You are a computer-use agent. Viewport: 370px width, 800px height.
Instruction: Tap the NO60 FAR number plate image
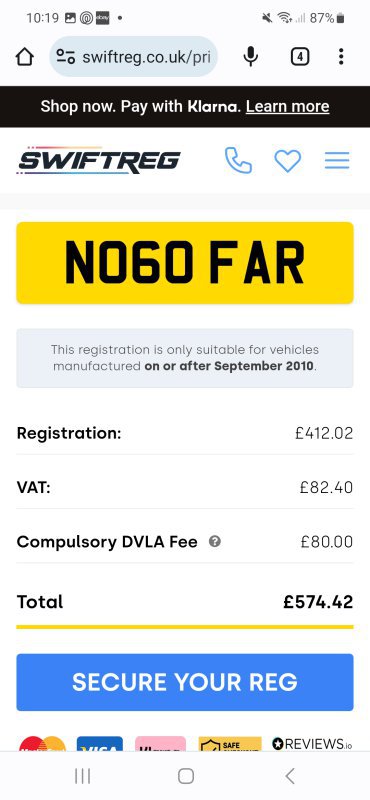[185, 263]
